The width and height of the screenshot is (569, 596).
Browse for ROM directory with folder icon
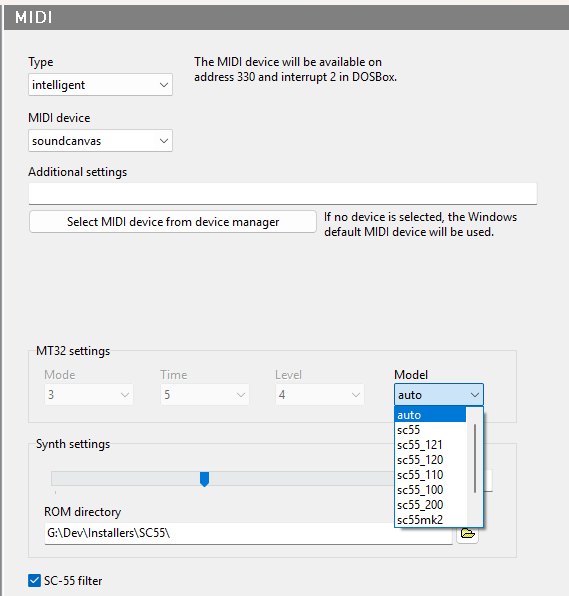(468, 533)
